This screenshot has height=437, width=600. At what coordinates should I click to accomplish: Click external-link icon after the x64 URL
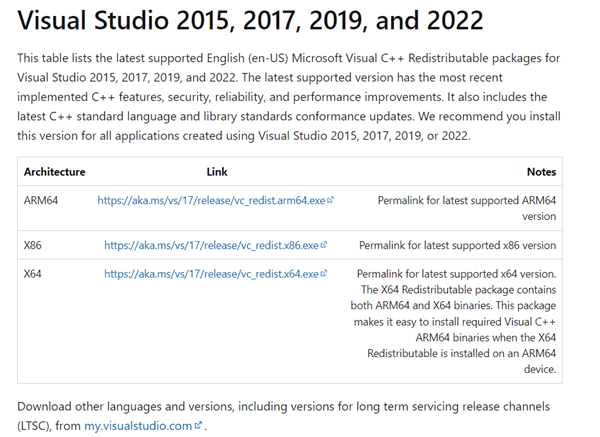click(324, 274)
